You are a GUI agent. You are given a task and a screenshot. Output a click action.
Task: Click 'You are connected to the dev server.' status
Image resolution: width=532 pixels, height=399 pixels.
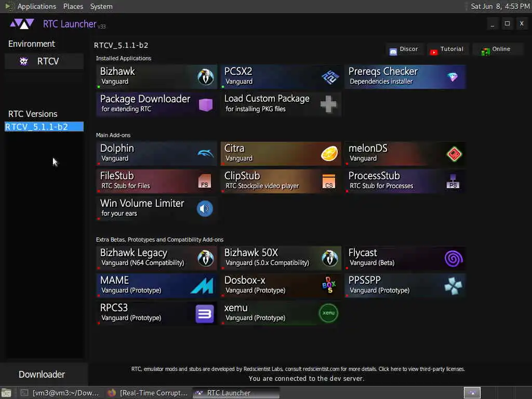pyautogui.click(x=307, y=378)
